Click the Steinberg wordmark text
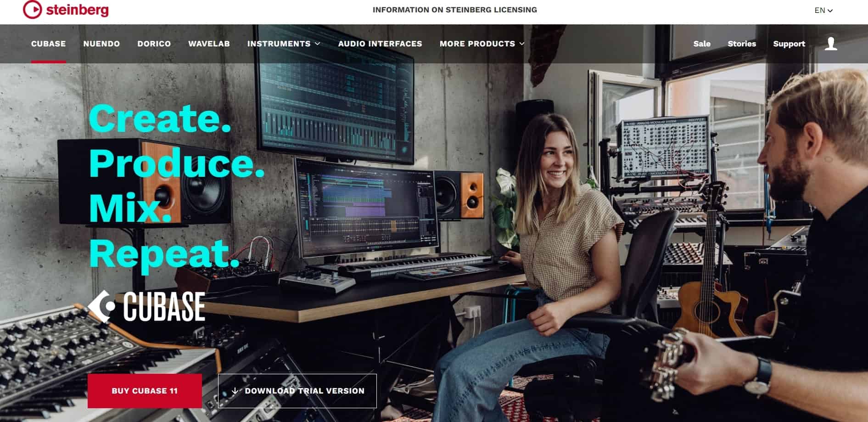The image size is (868, 422). [x=78, y=10]
